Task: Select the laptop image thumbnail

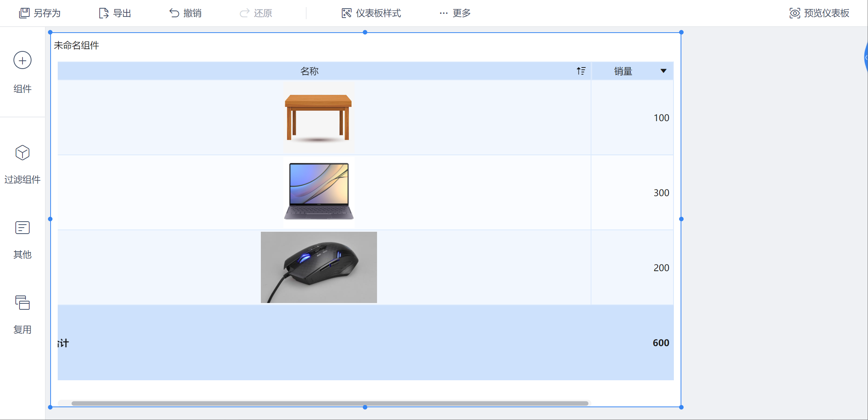Action: 319,192
